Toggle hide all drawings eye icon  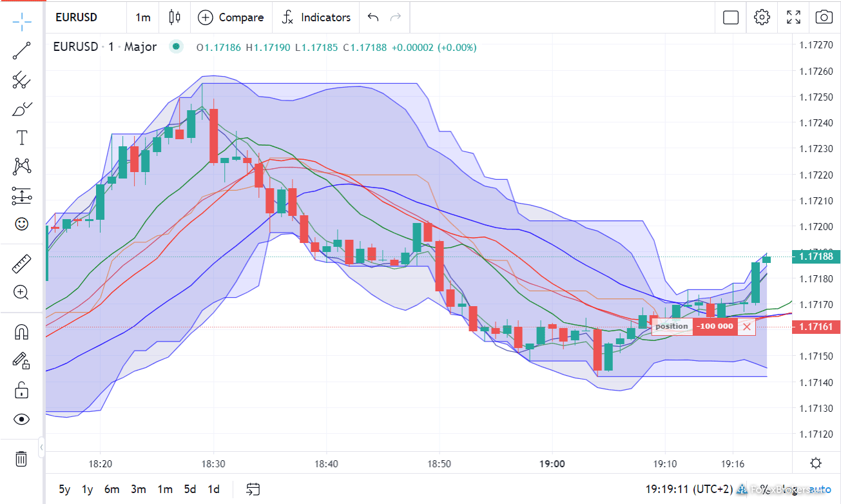[22, 419]
